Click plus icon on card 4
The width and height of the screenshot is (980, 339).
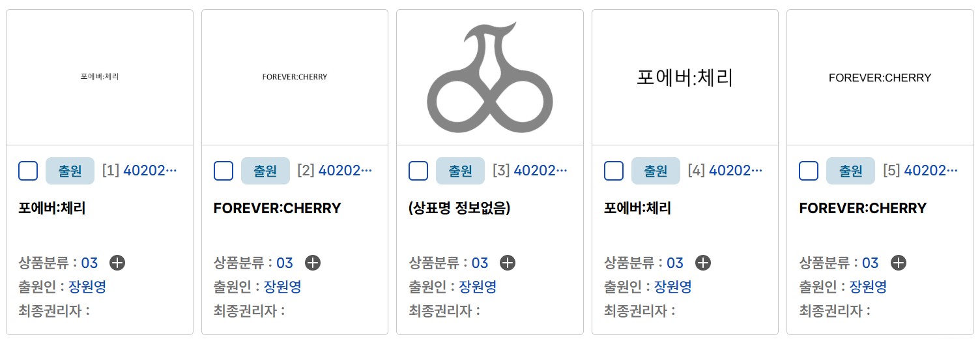(703, 263)
